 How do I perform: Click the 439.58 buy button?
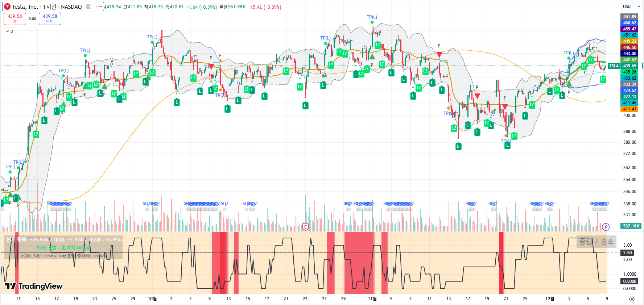pyautogui.click(x=50, y=19)
